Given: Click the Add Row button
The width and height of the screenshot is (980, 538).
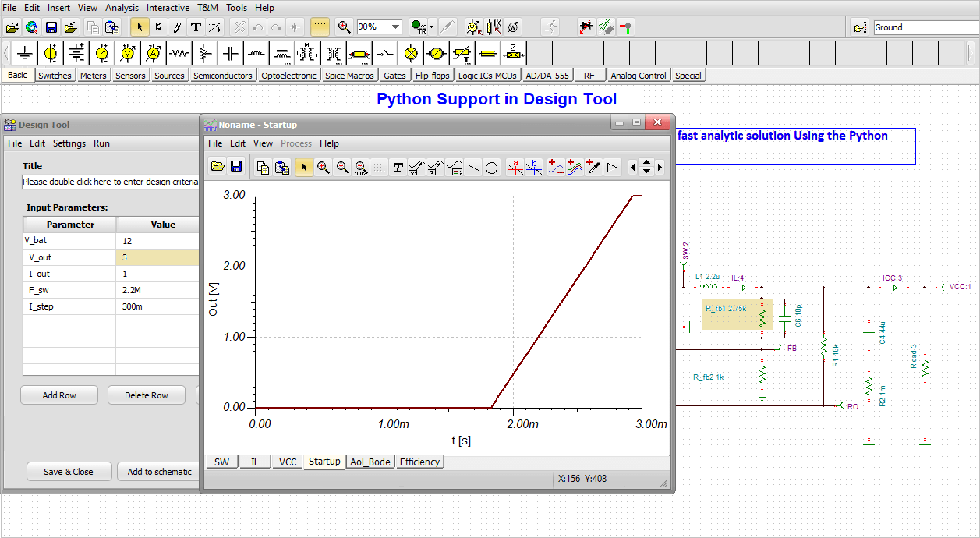Looking at the screenshot, I should click(58, 395).
